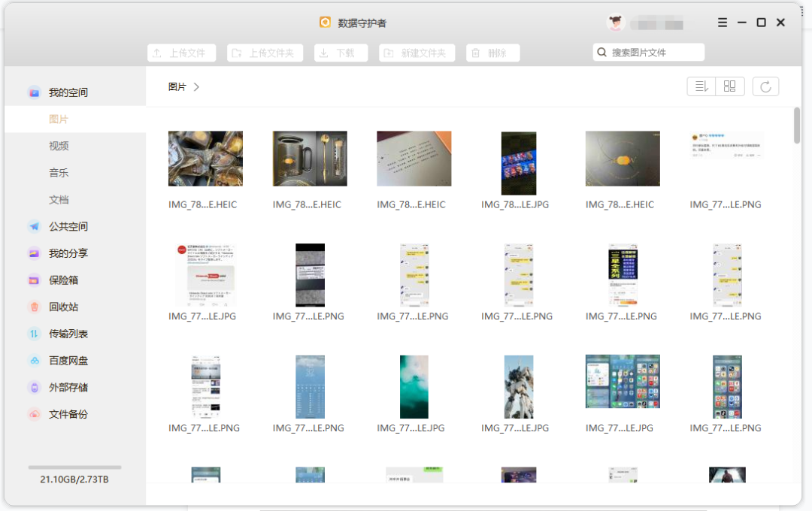Screen dimensions: 812x511
Task: Click the refresh icon button
Action: point(765,86)
